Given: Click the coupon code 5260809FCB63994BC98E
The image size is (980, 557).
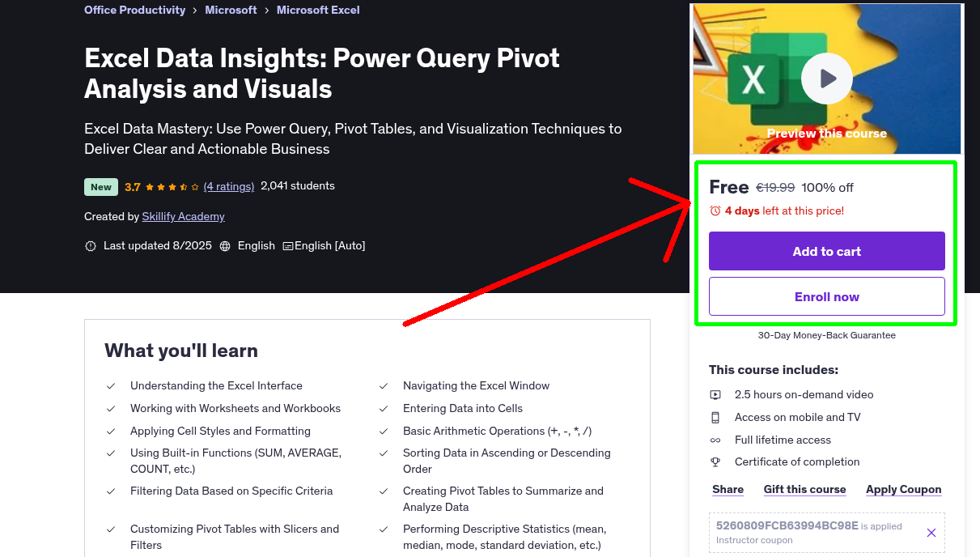Looking at the screenshot, I should pyautogui.click(x=787, y=525).
